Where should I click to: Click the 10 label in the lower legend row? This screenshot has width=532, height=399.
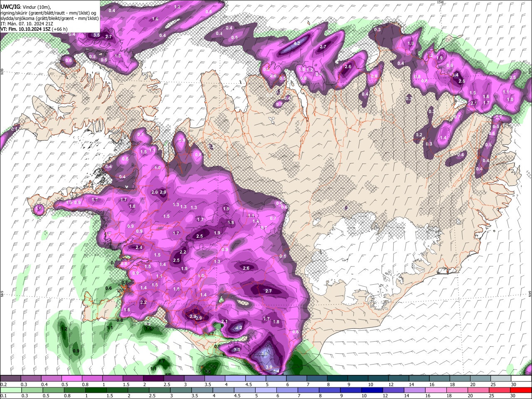[x=364, y=396]
